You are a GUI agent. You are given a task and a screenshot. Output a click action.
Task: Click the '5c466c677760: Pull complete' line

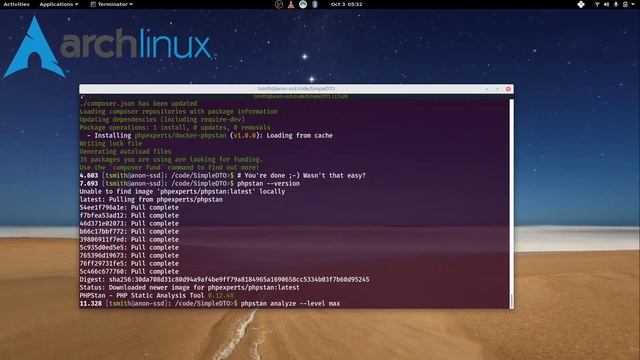[129, 271]
